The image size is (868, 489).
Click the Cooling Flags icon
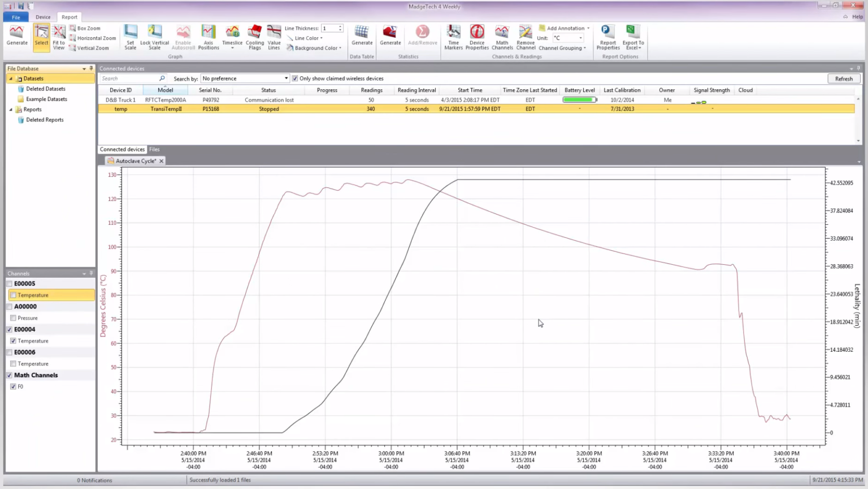click(255, 36)
